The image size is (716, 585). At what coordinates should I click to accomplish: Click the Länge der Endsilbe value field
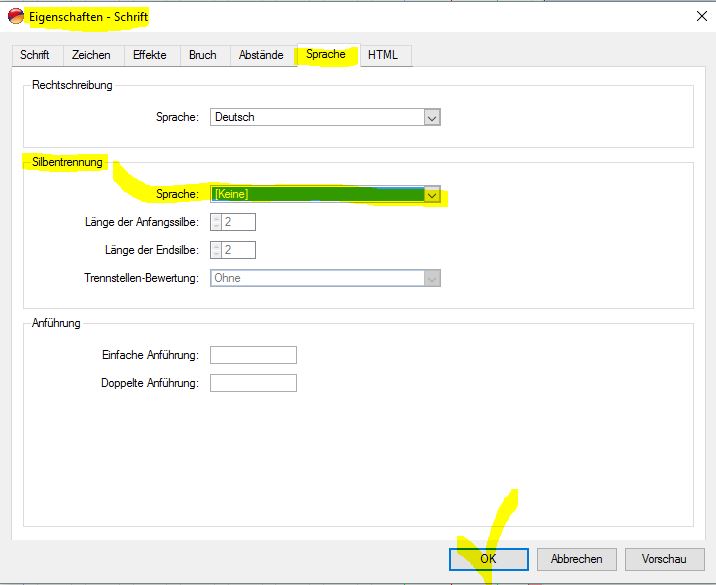click(x=239, y=250)
